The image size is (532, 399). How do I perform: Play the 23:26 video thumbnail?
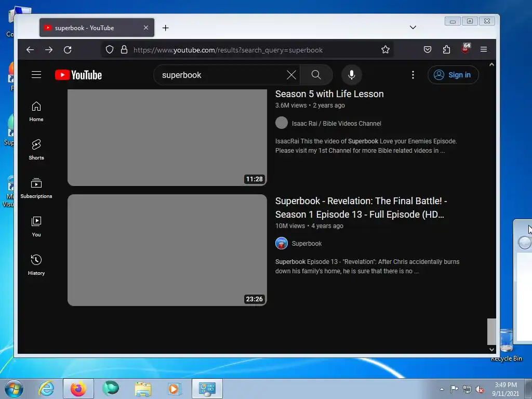coord(167,250)
